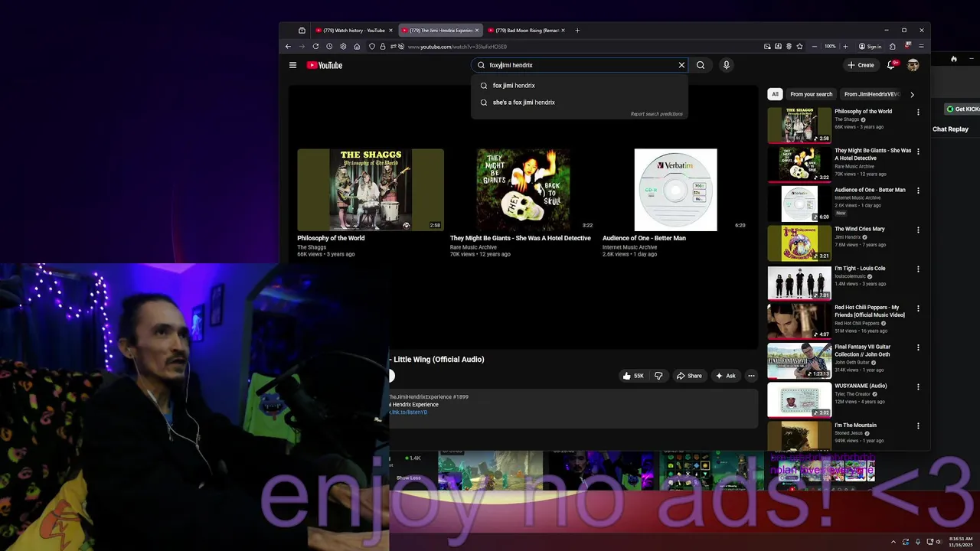
Task: Pick suggestion 'fox jimi hendrix'
Action: coord(580,86)
